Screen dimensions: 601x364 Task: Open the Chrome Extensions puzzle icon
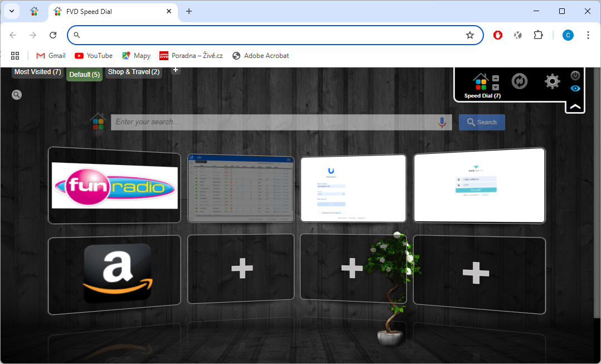tap(538, 35)
